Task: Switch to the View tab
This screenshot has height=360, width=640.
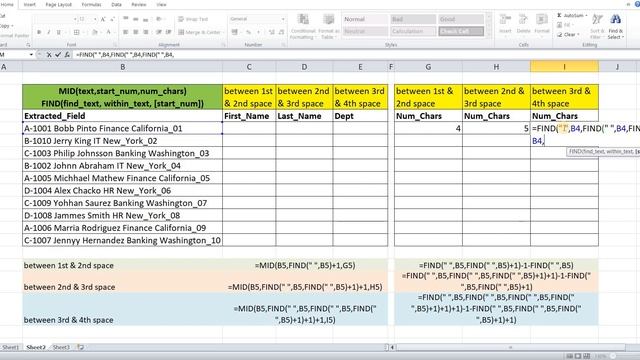Action: 162,4
